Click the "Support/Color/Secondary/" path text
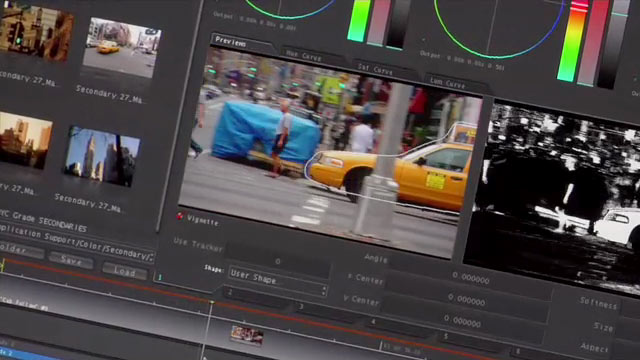 point(99,247)
